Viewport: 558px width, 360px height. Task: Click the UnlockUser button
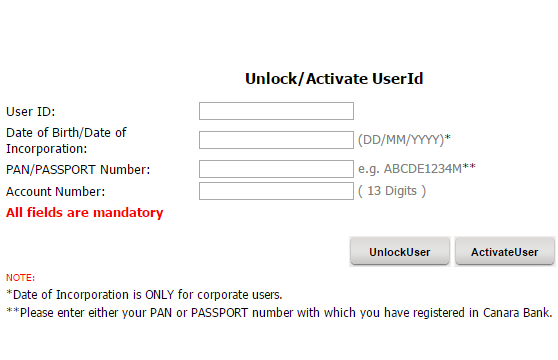coord(400,252)
